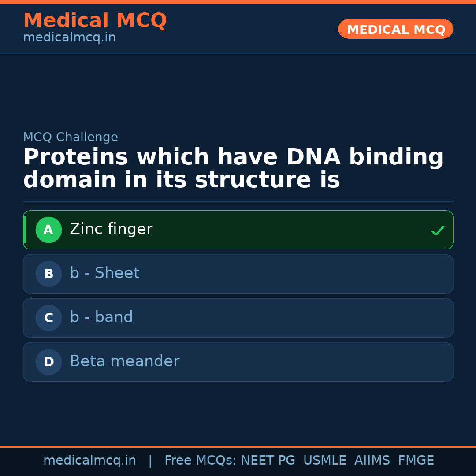This screenshot has height=476, width=476.
Task: Choose the b - Sheet option
Action: click(104, 273)
